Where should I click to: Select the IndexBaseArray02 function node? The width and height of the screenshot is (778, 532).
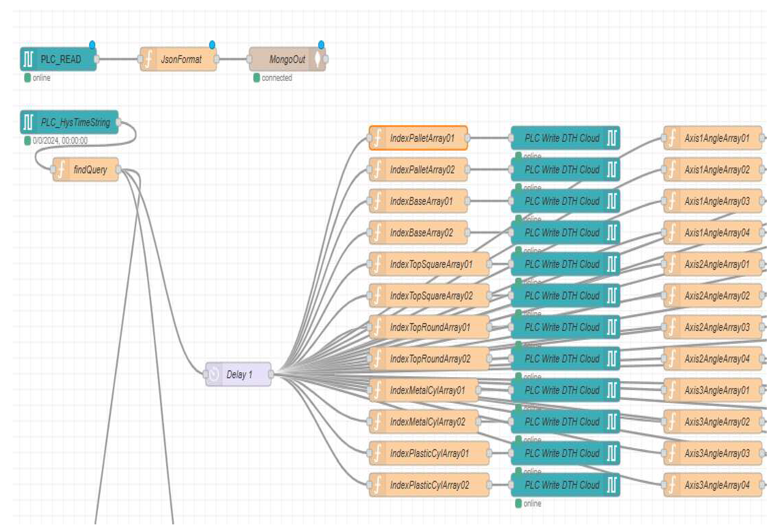click(x=421, y=233)
